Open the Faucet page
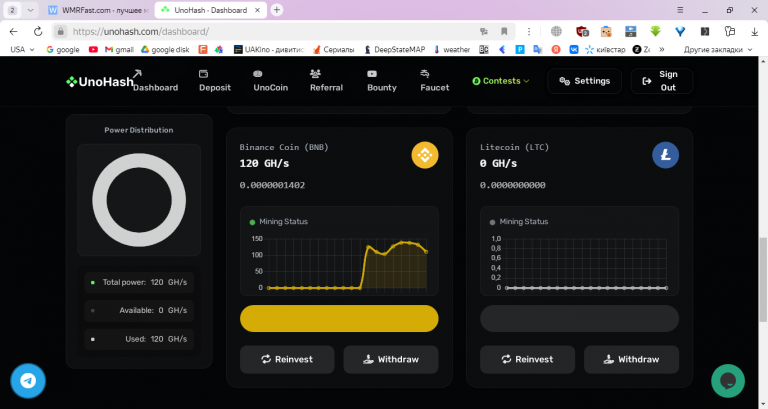 pyautogui.click(x=434, y=81)
